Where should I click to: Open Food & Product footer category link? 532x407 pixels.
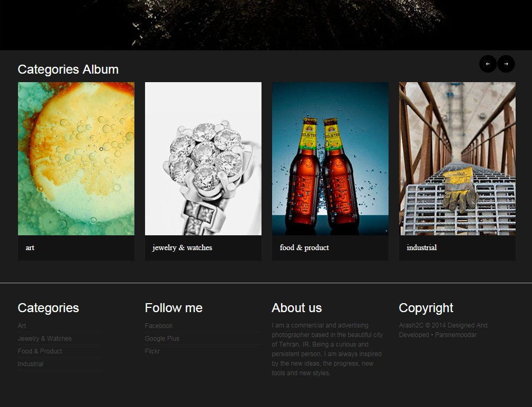pyautogui.click(x=40, y=351)
